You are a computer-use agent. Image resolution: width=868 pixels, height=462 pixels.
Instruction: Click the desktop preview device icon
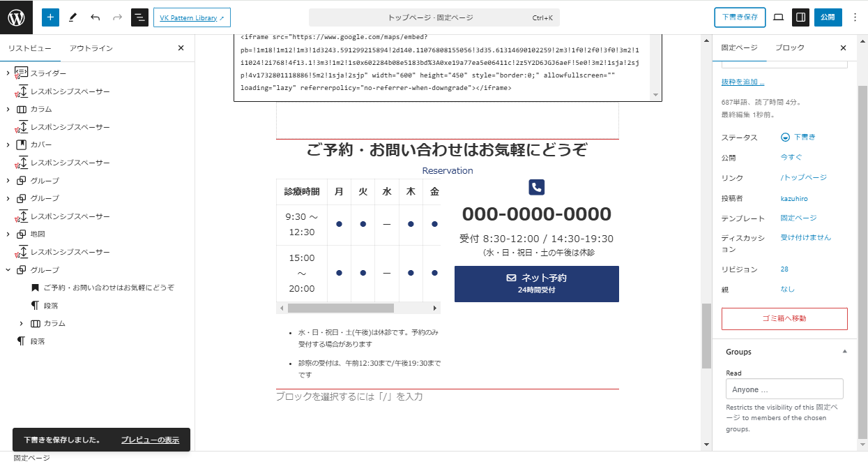point(779,17)
